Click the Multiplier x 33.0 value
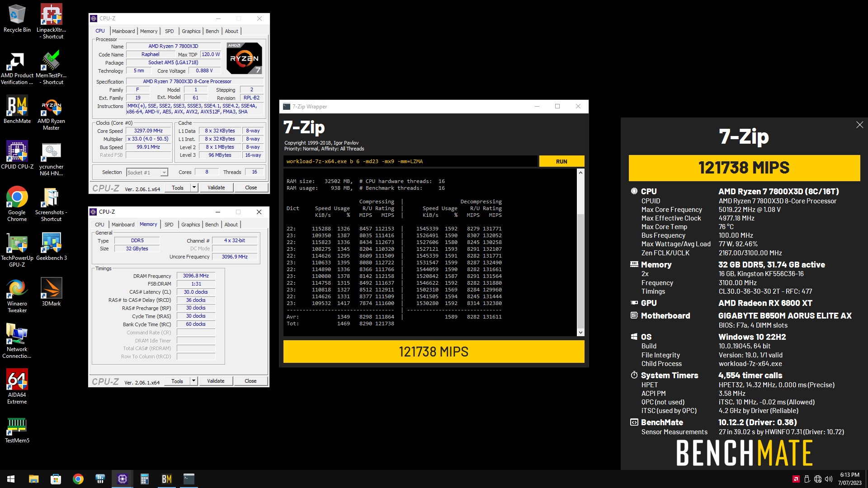 148,139
